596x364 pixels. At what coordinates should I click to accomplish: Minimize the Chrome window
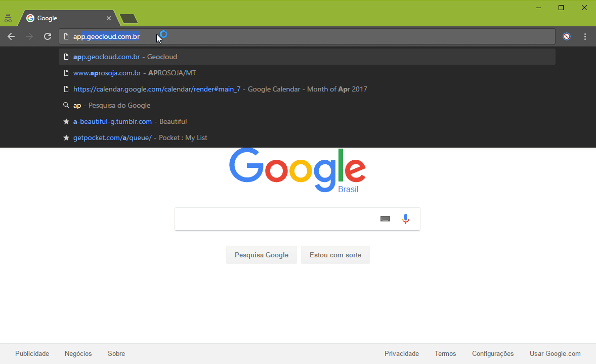point(538,8)
